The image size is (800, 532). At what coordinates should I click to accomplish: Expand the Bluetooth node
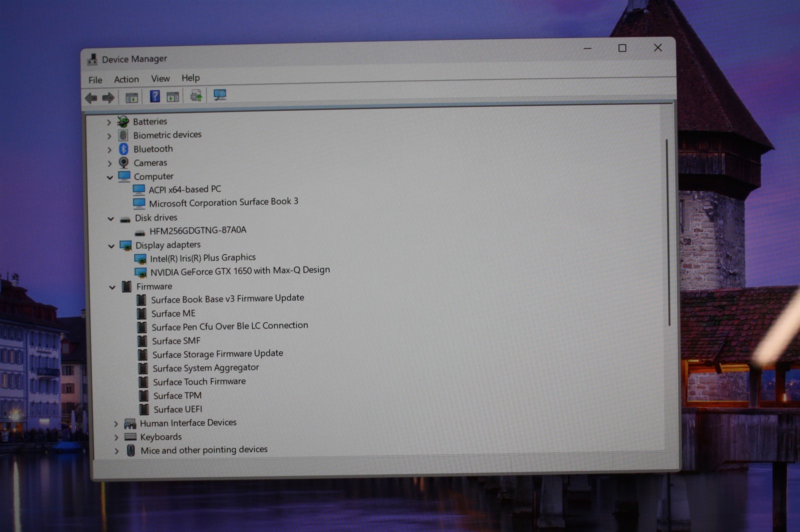pyautogui.click(x=109, y=149)
